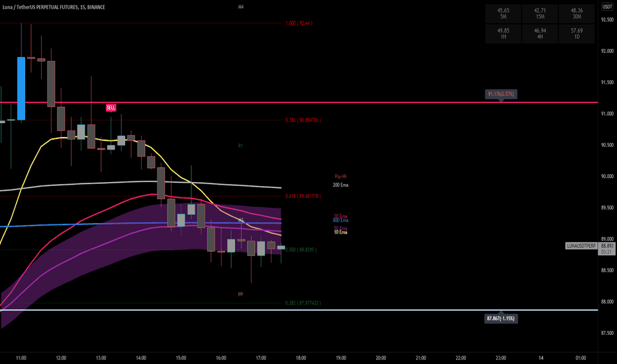The image size is (617, 364).
Task: Click the 200 Ema label
Action: [x=340, y=185]
